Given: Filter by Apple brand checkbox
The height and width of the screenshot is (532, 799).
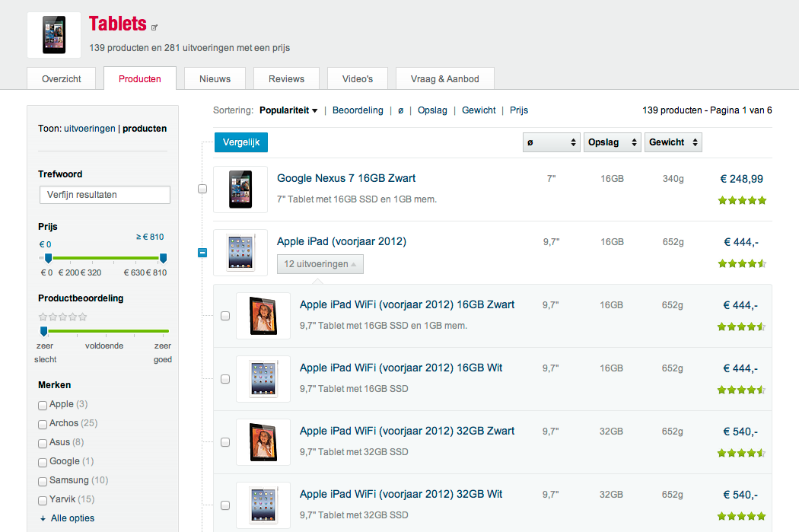Looking at the screenshot, I should 43,406.
